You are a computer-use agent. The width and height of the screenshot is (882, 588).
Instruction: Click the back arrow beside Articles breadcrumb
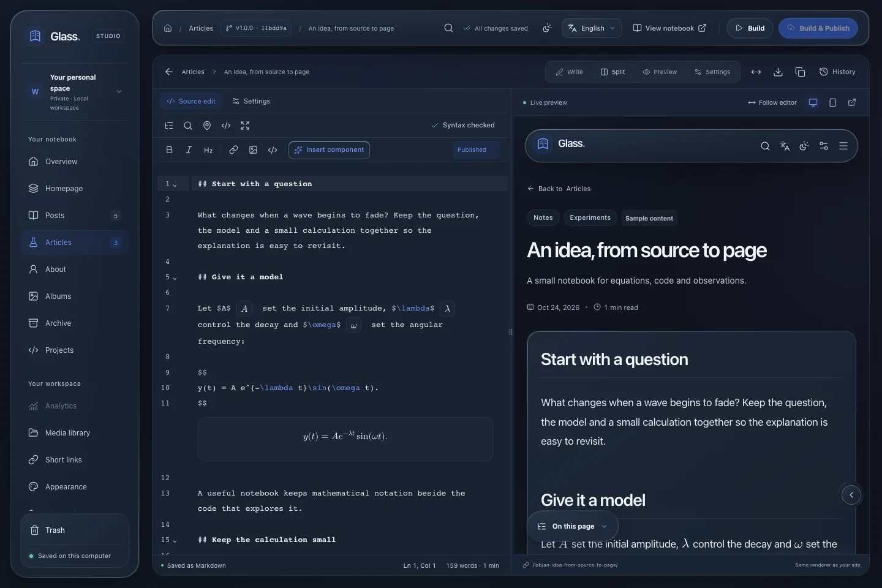(x=169, y=72)
